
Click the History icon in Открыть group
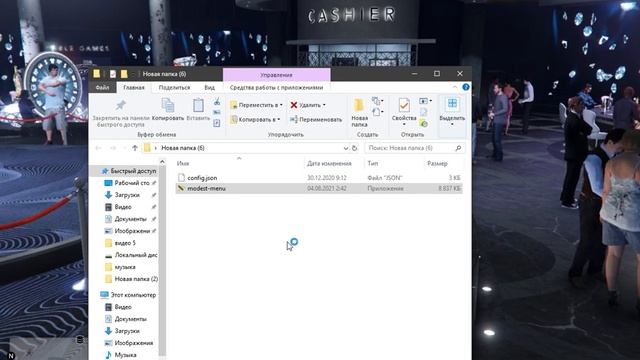423,123
